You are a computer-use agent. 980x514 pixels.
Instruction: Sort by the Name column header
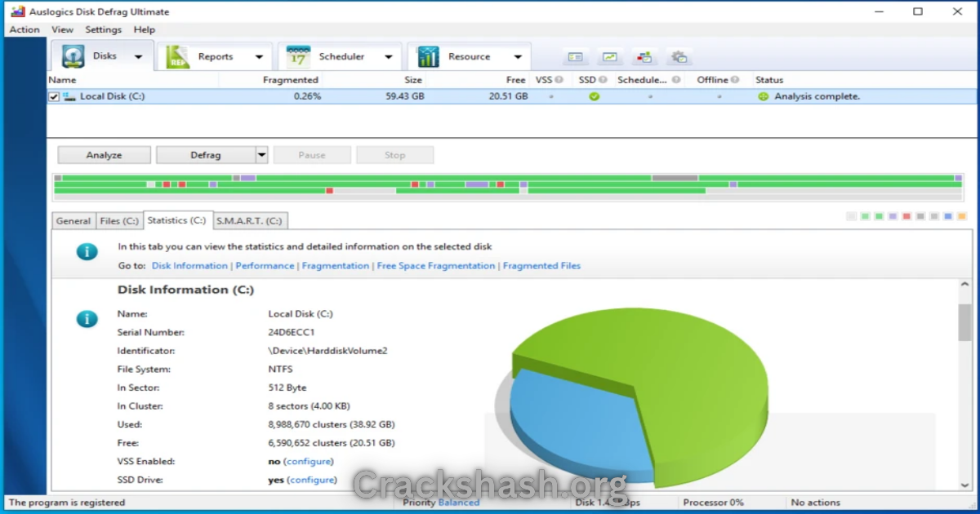(62, 80)
